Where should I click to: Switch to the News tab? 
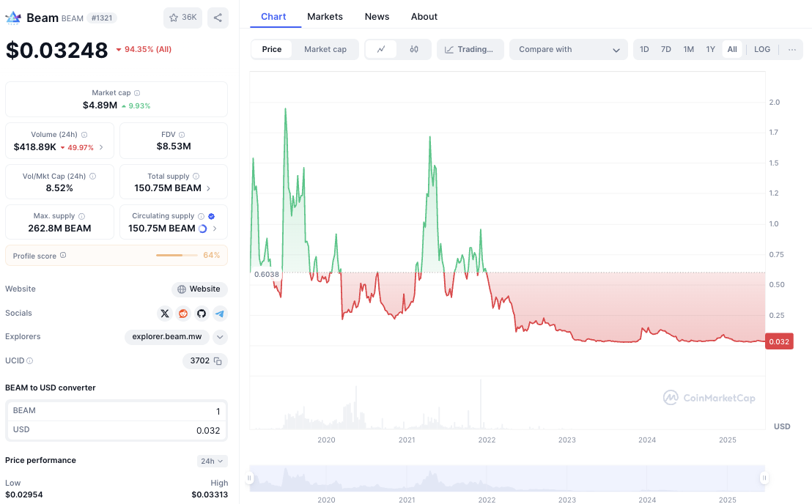click(x=377, y=17)
